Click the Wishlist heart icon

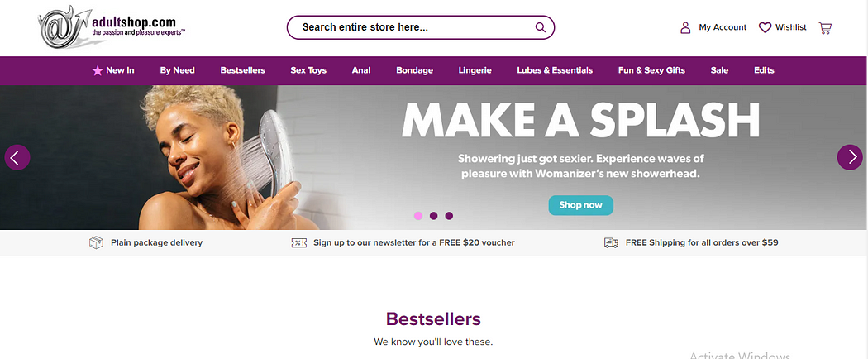pos(765,27)
